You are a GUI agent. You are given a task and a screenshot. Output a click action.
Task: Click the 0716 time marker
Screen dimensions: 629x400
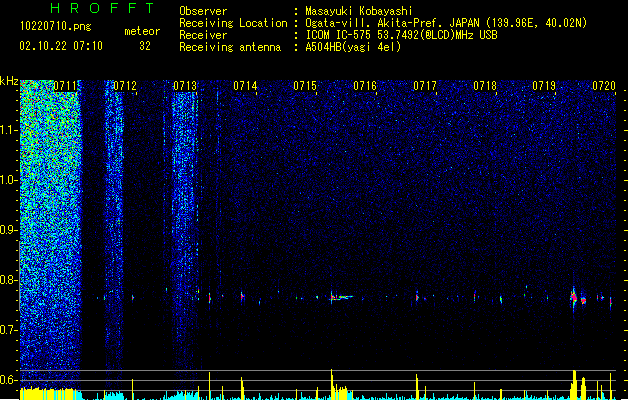tap(365, 86)
